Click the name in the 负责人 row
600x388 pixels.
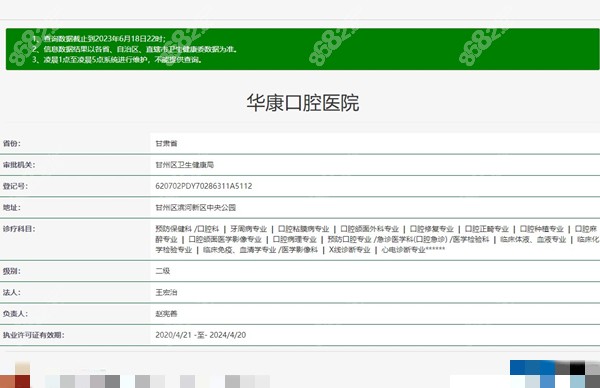(166, 314)
